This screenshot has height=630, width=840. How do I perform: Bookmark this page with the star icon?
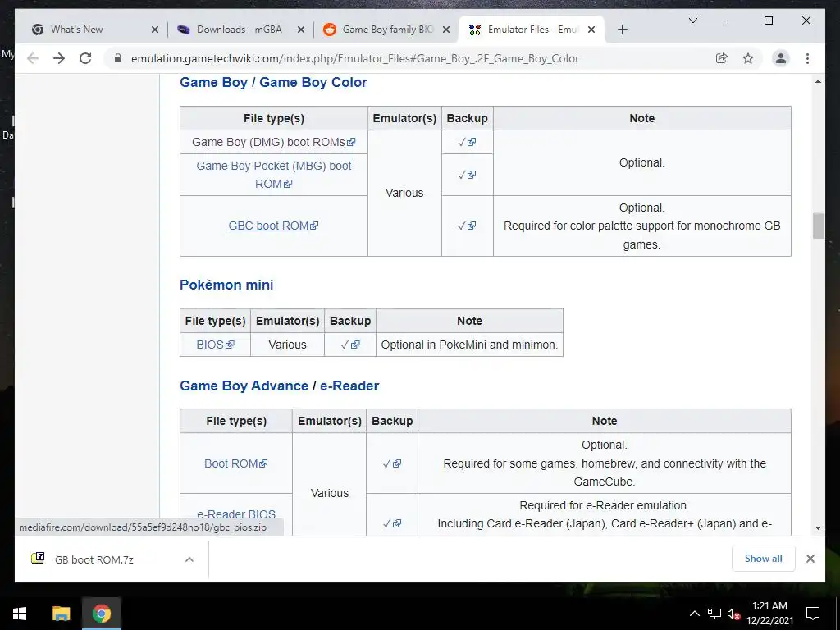(748, 58)
